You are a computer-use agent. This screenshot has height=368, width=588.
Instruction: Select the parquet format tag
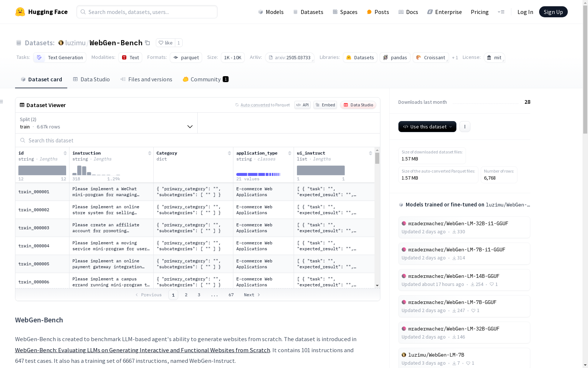tap(186, 57)
